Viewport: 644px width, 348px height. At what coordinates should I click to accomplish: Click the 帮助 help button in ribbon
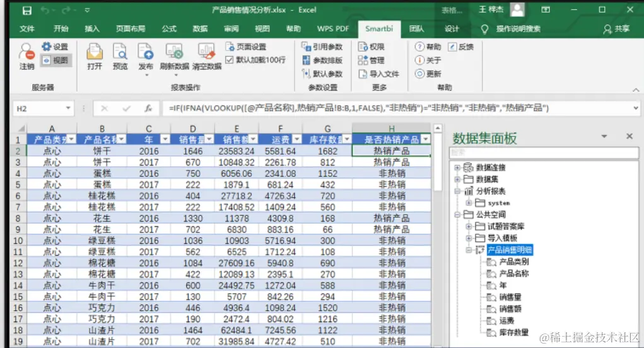[x=428, y=47]
